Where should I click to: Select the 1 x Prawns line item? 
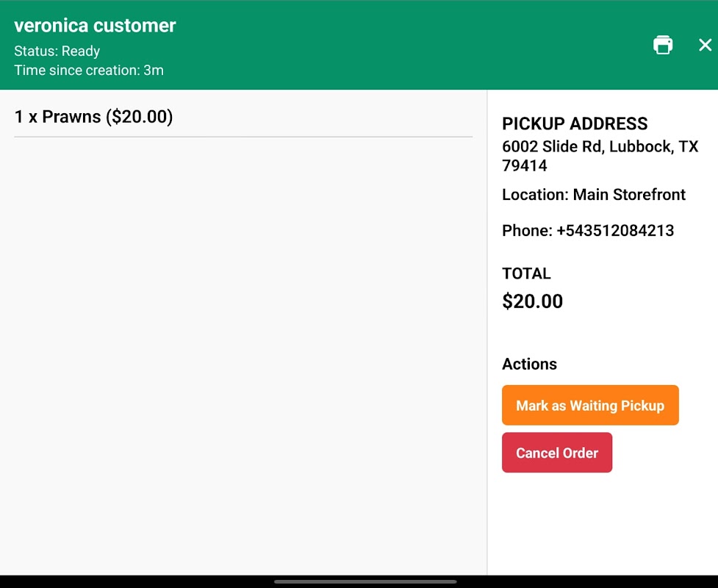click(x=93, y=116)
